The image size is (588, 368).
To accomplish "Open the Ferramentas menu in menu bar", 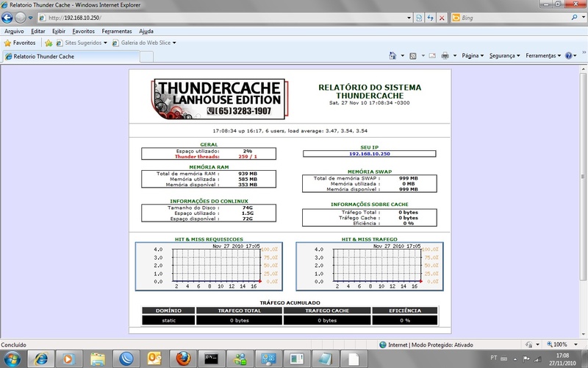I will (x=117, y=31).
